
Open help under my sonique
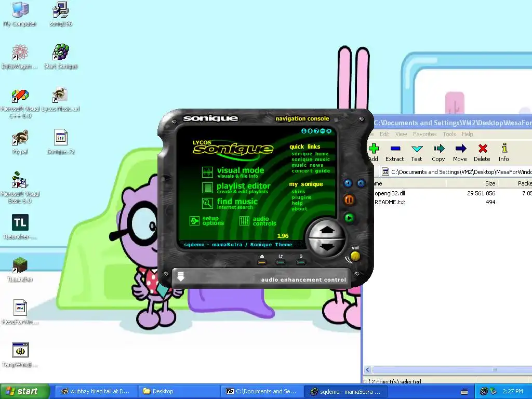297,203
